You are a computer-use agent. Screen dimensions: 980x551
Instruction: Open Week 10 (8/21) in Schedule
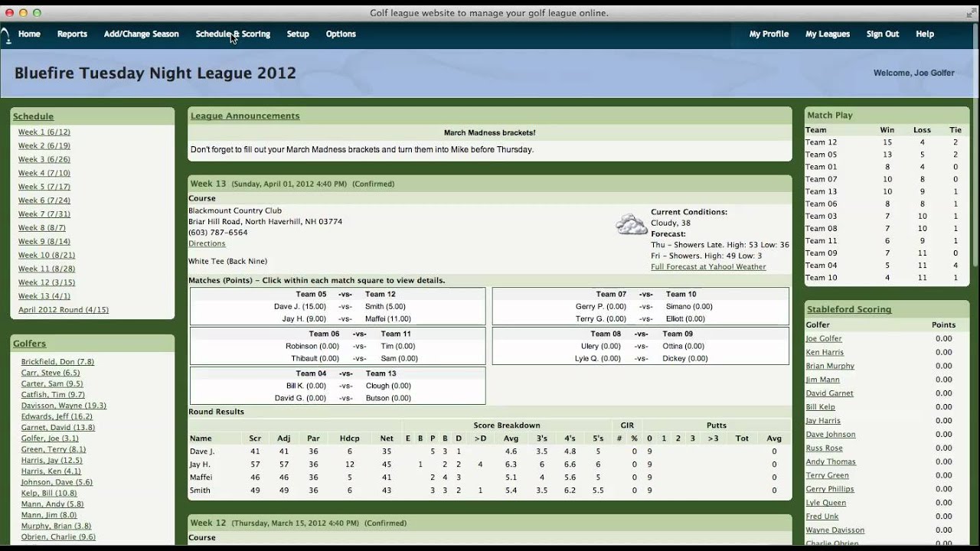coord(46,255)
